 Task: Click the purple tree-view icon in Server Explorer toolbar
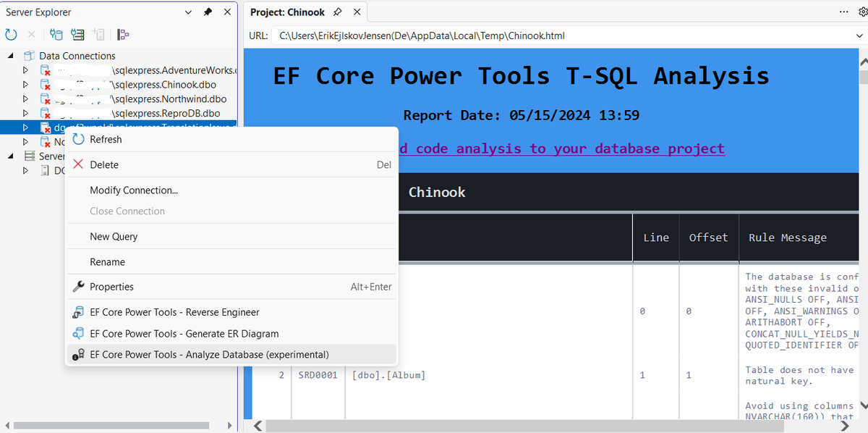click(123, 34)
